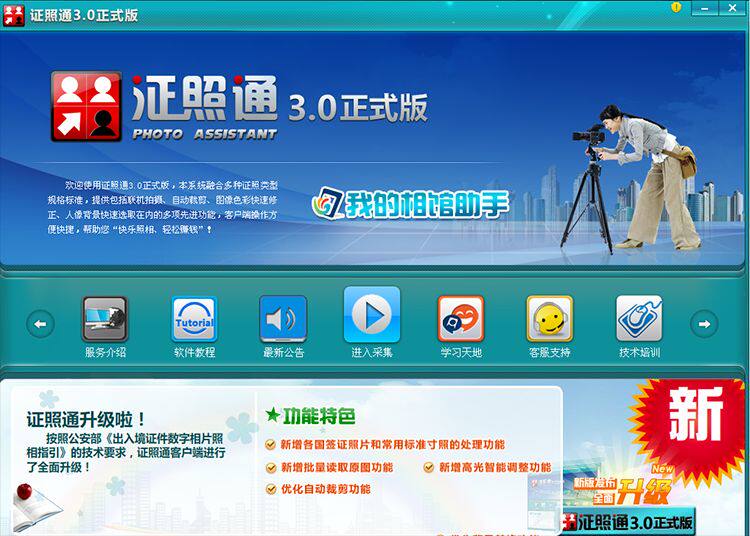Click the 证照通3.0正式版 box label at bottom right
The height and width of the screenshot is (536, 750).
pos(628,522)
